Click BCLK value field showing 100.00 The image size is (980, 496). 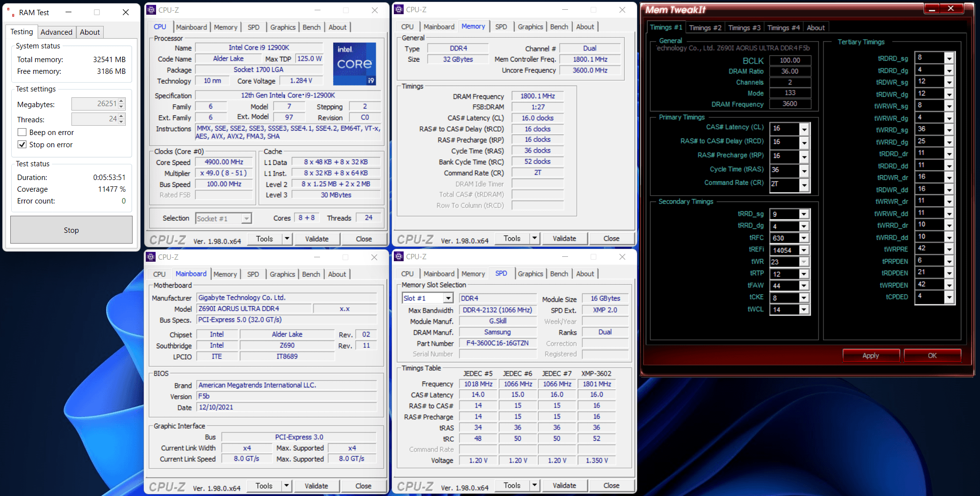(x=790, y=60)
